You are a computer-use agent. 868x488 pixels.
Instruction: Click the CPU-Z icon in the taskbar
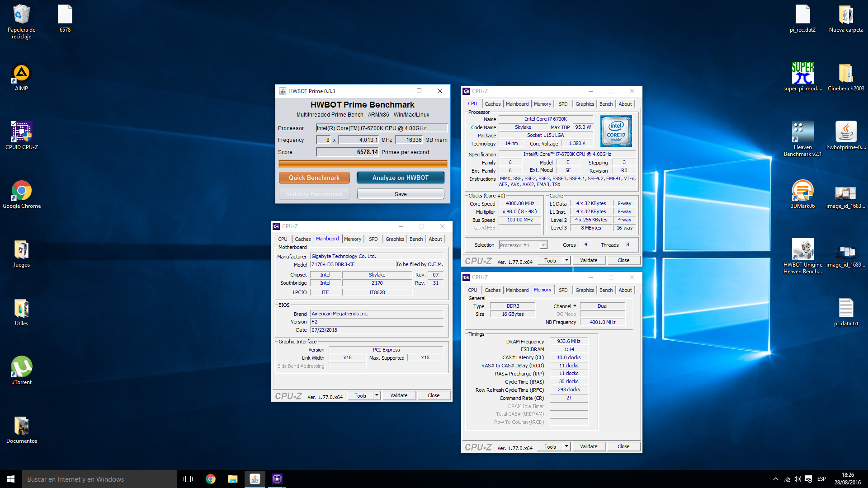pos(277,479)
